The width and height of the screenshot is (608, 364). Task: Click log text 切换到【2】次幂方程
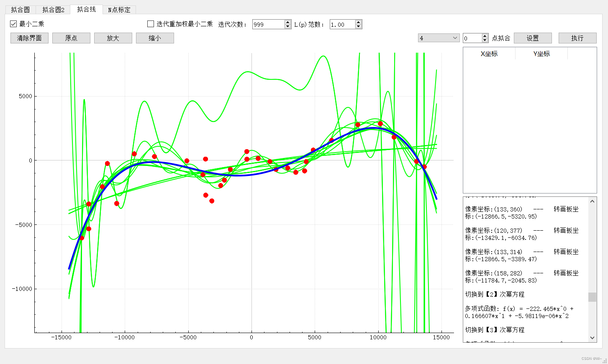tap(495, 294)
